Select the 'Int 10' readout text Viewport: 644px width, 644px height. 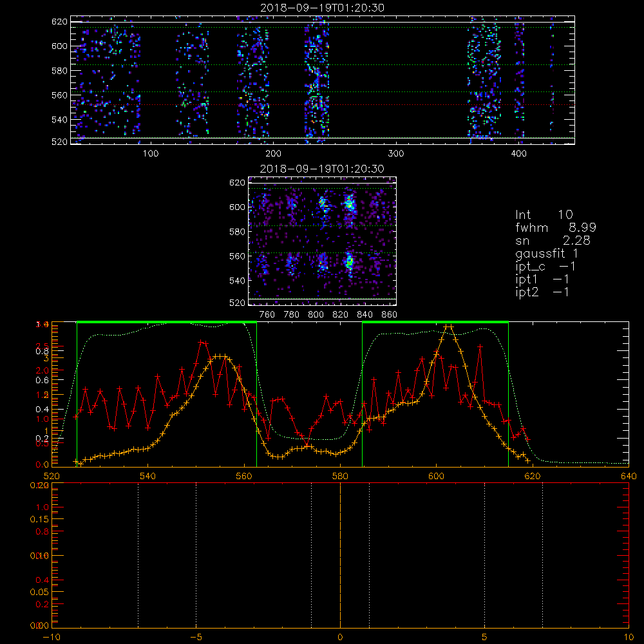tap(544, 215)
